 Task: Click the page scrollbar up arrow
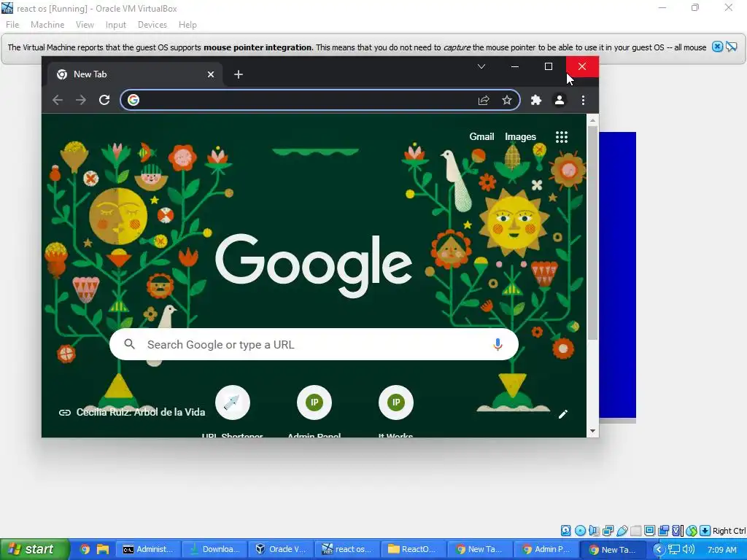pos(592,120)
